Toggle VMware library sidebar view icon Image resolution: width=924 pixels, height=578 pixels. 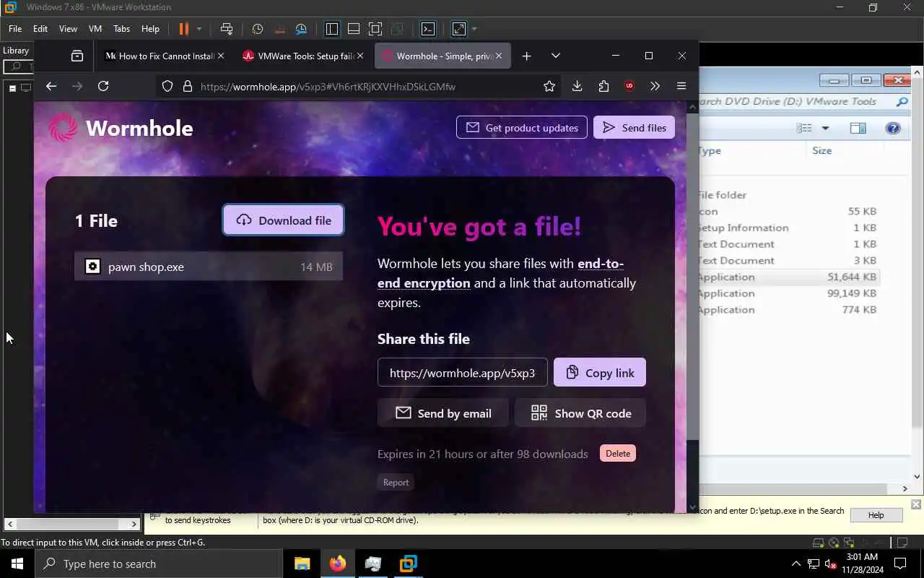pyautogui.click(x=332, y=29)
